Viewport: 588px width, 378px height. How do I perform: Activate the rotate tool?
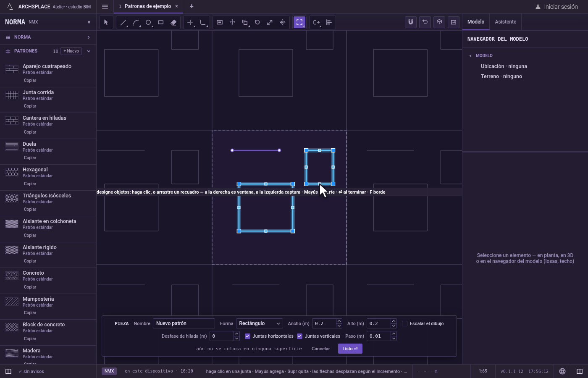point(257,22)
